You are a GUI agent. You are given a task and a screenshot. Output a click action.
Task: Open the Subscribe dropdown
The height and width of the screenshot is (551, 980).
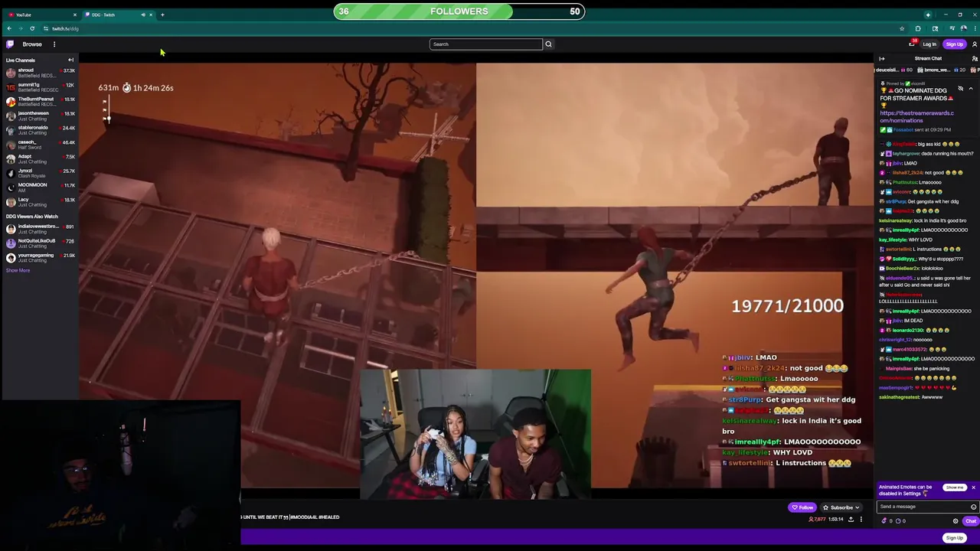coord(841,507)
